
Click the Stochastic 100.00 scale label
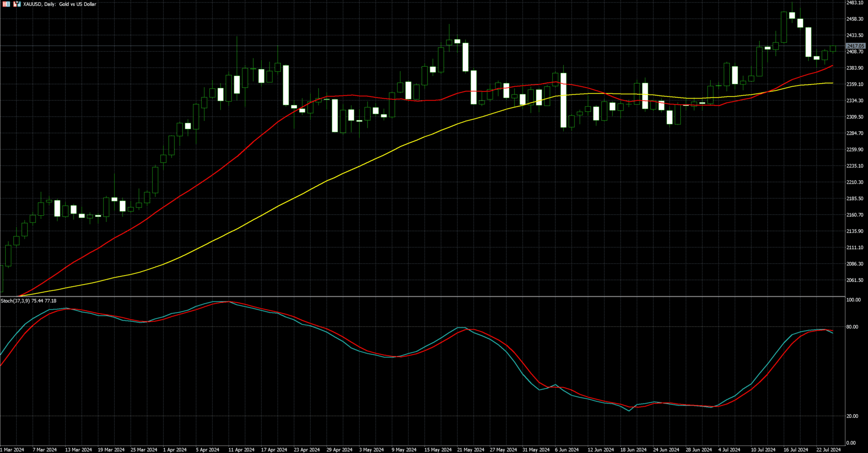853,300
